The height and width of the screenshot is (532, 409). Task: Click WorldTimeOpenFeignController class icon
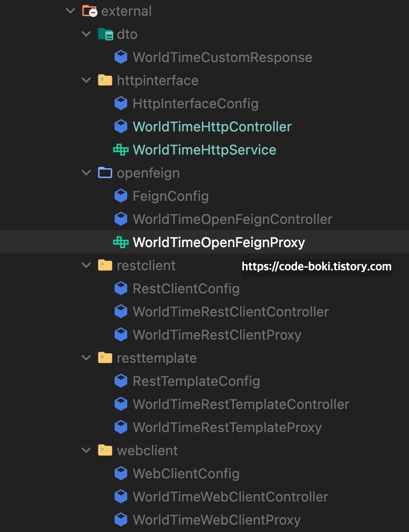coord(121,219)
